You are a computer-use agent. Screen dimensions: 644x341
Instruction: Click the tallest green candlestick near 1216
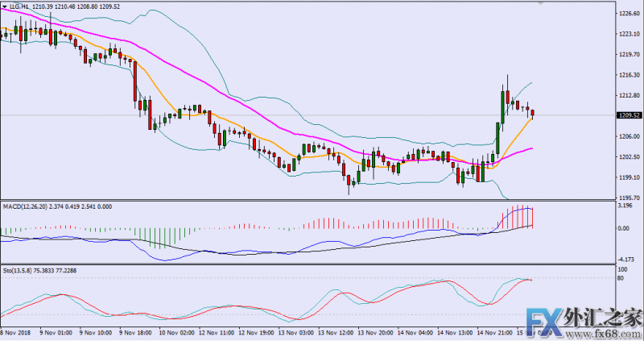click(502, 106)
